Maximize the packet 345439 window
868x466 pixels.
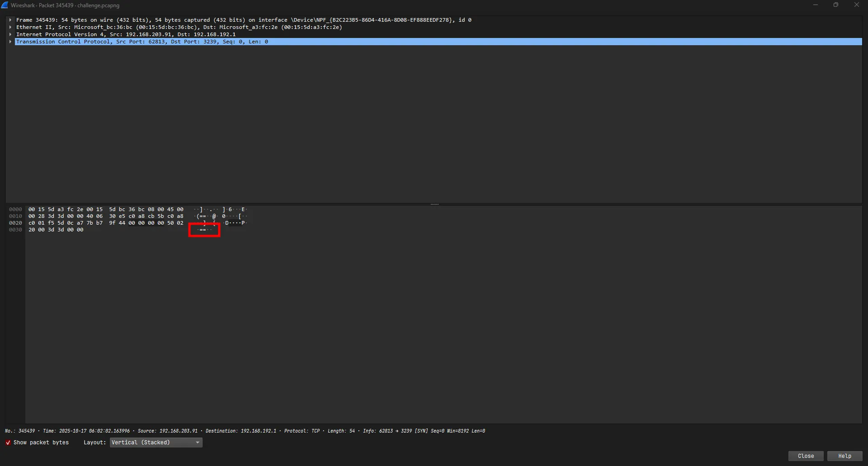tap(836, 5)
